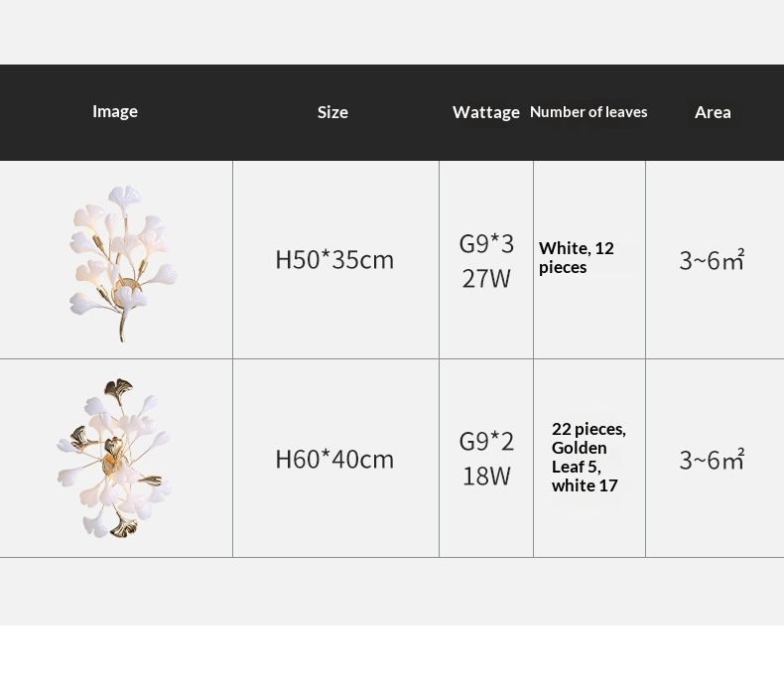Click the H50*35cm size value
The width and height of the screenshot is (784, 687).
[334, 259]
